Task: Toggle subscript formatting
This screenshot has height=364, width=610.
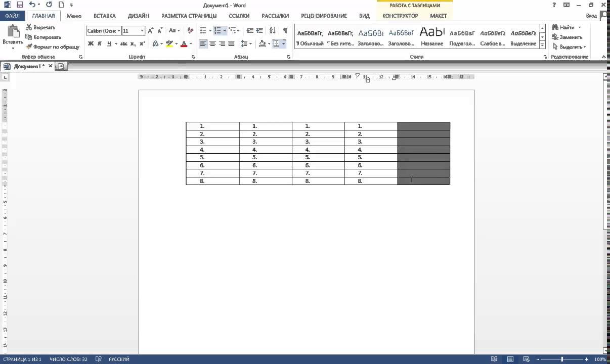Action: [x=134, y=44]
